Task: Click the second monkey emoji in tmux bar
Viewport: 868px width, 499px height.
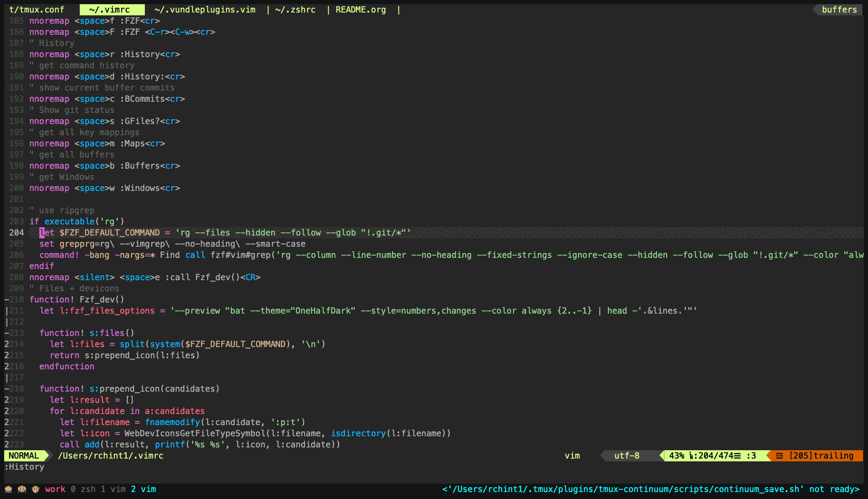Action: (22, 489)
